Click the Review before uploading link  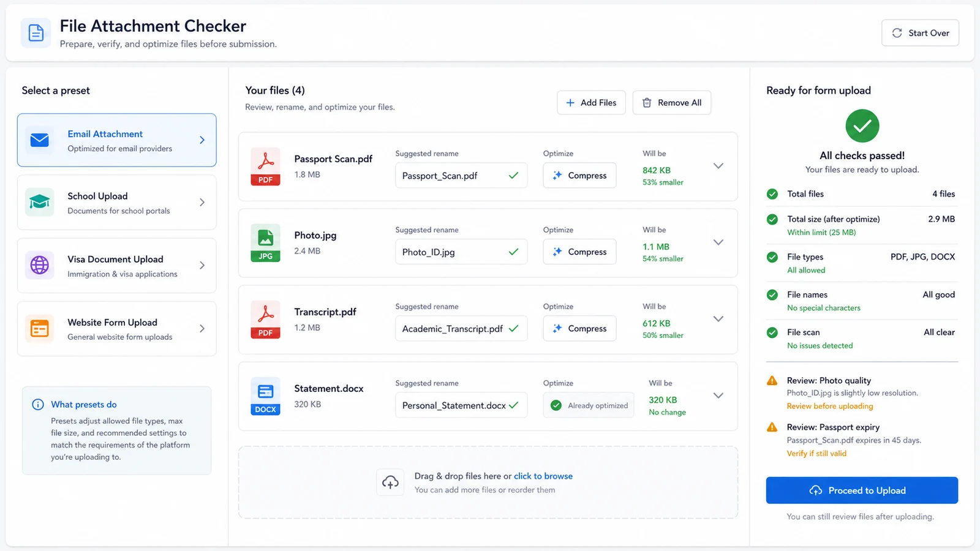[x=830, y=407]
